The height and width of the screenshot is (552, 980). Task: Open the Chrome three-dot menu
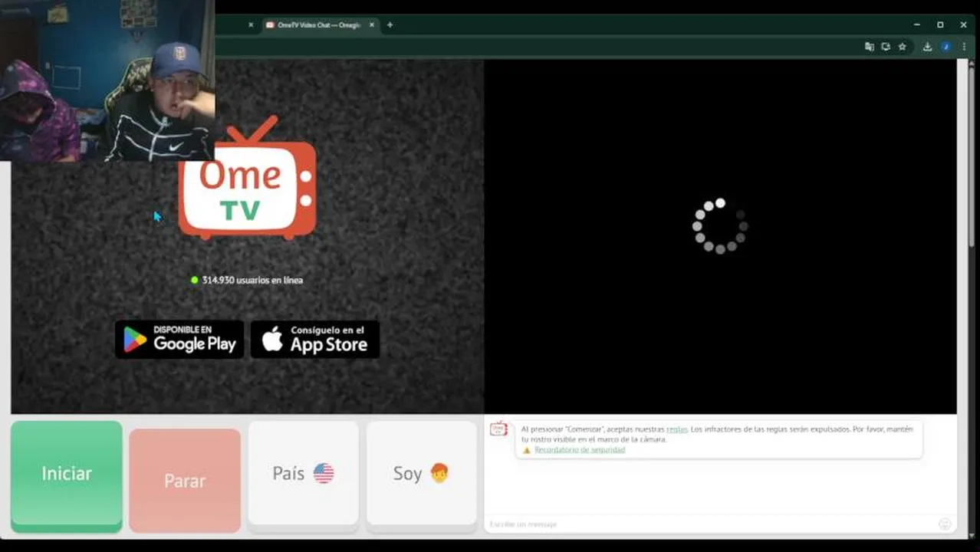click(x=964, y=47)
